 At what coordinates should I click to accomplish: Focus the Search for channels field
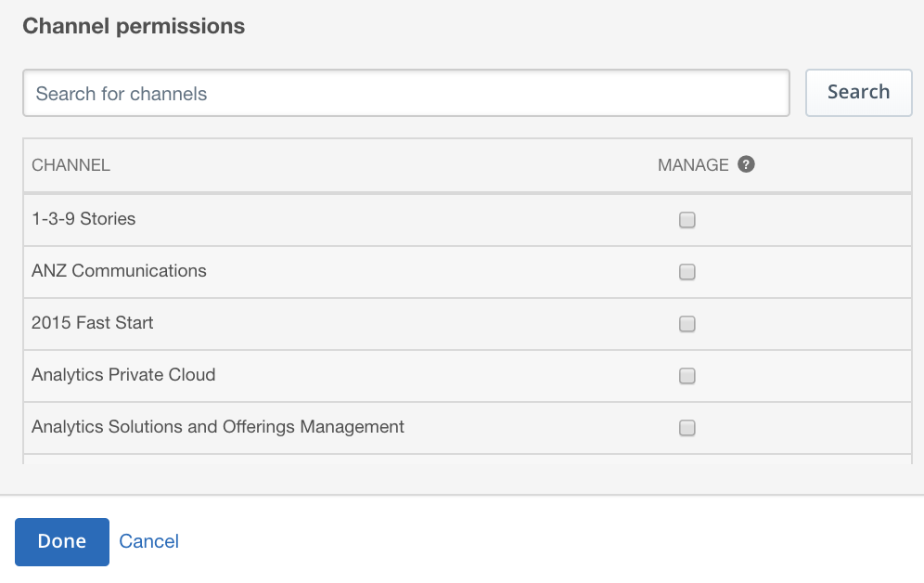pyautogui.click(x=406, y=93)
